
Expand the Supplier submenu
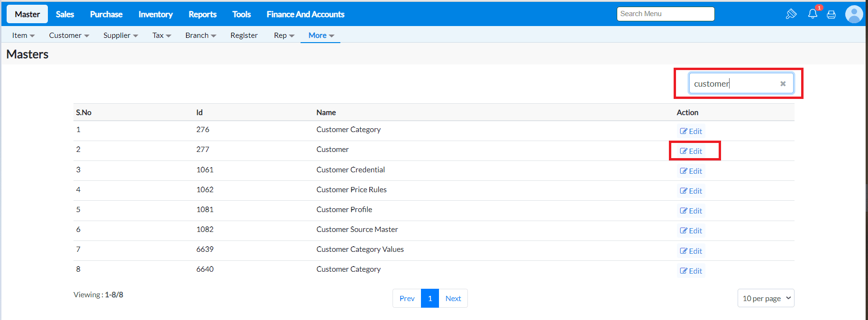click(x=120, y=36)
